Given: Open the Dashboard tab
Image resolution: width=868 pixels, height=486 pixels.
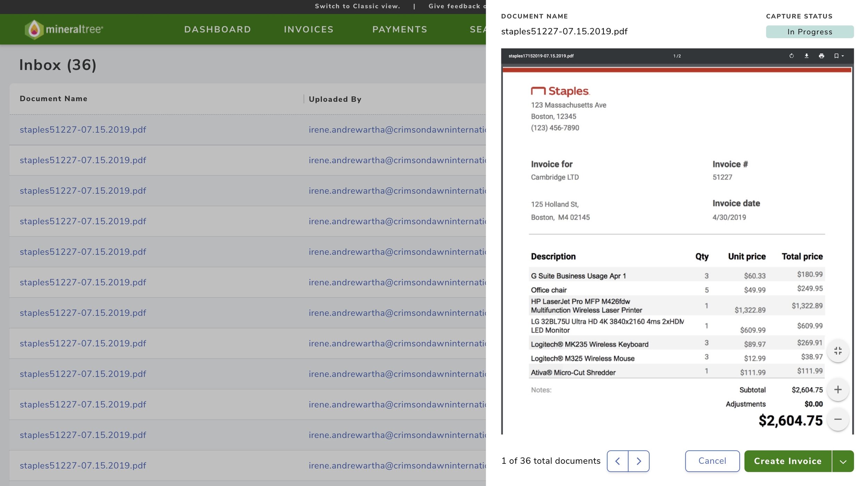Looking at the screenshot, I should tap(218, 29).
